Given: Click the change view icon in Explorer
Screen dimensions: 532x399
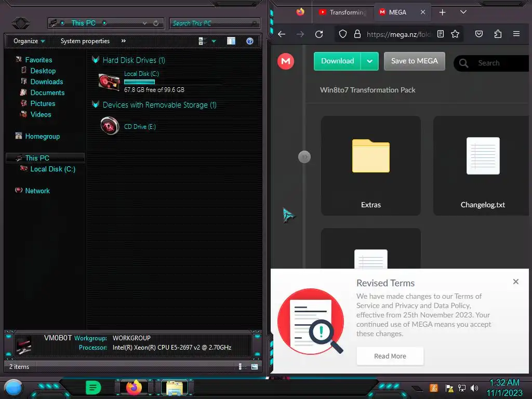Looking at the screenshot, I should pos(202,41).
